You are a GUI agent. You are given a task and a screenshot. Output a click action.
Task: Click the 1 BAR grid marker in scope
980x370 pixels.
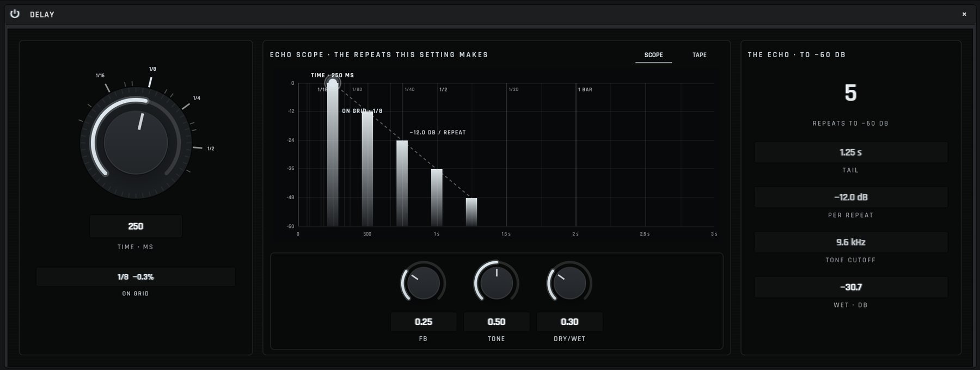585,89
